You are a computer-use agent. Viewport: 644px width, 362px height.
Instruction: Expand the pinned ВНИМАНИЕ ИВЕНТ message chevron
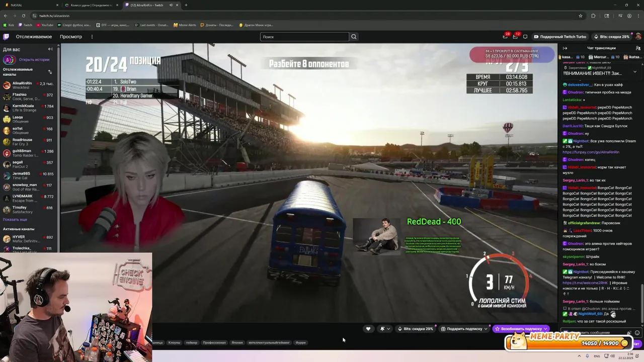coord(634,71)
